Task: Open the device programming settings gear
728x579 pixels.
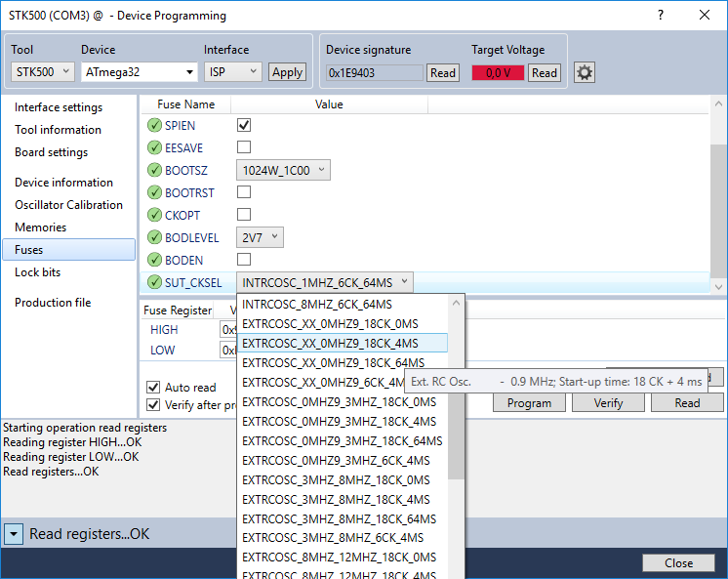Action: click(585, 72)
